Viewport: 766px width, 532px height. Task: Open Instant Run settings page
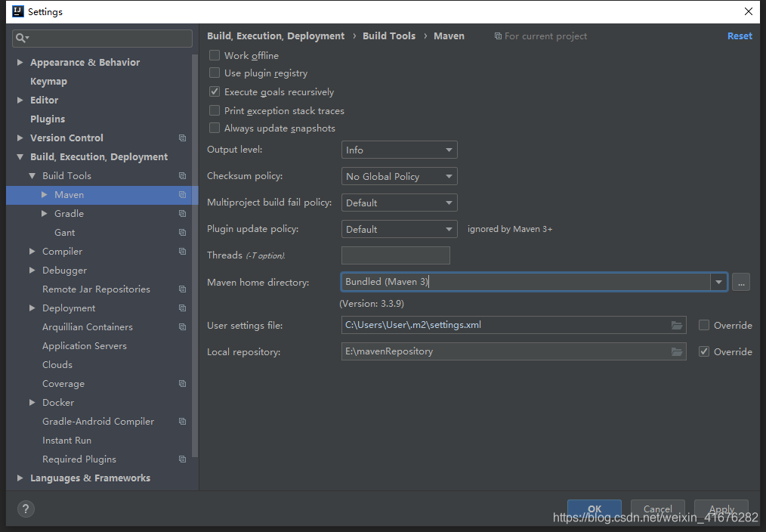pyautogui.click(x=67, y=441)
